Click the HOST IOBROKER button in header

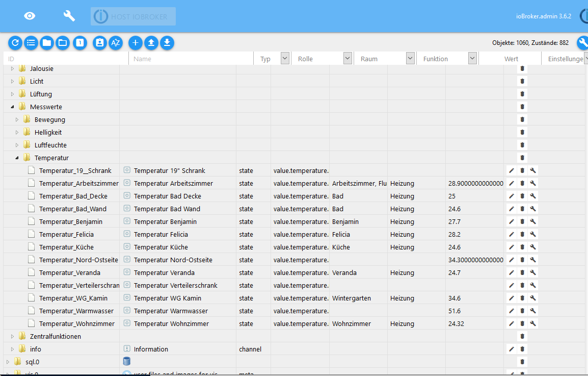(x=133, y=16)
